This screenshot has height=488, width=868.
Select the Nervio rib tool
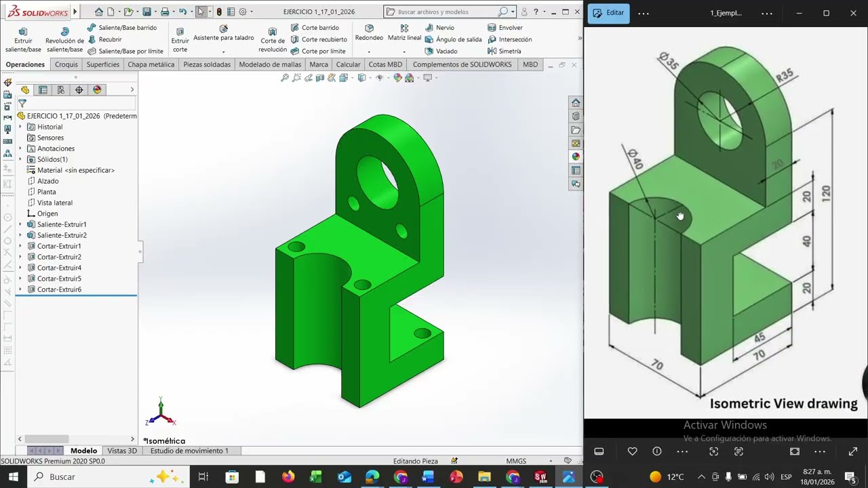[x=439, y=28]
